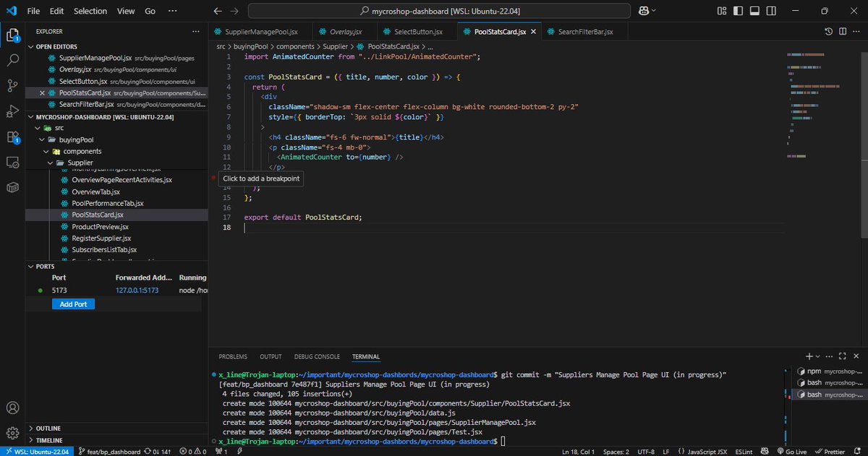Open Explorer panel's Views and More Actions
Screen dimensions: 868x456
tap(195, 32)
